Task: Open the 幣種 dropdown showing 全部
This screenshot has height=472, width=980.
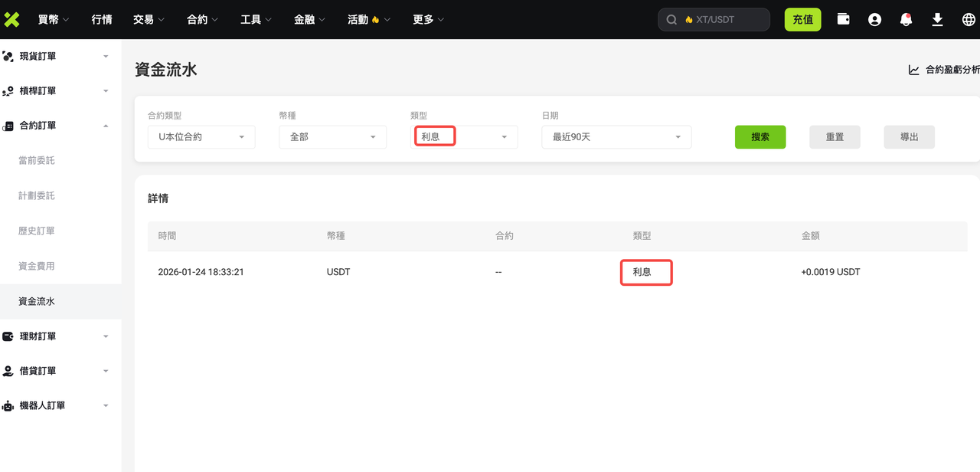Action: coord(332,137)
